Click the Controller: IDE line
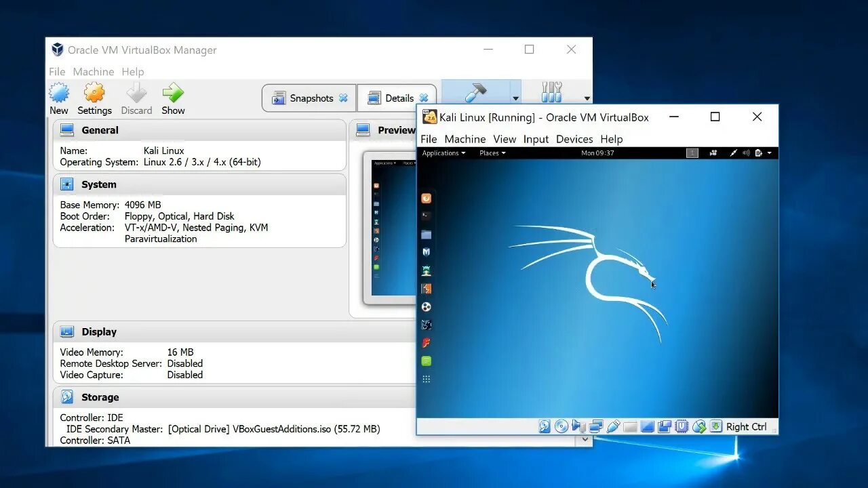Viewport: 868px width, 488px height. click(x=92, y=418)
